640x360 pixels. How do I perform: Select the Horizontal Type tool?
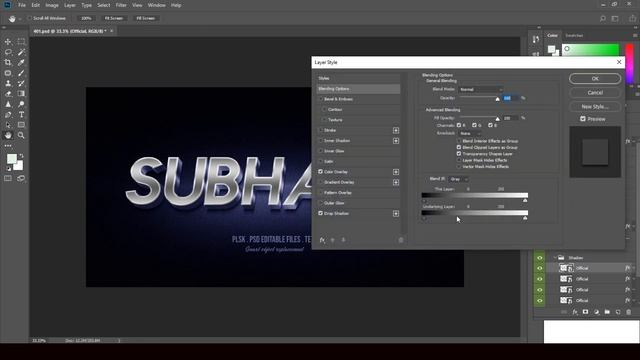21,115
